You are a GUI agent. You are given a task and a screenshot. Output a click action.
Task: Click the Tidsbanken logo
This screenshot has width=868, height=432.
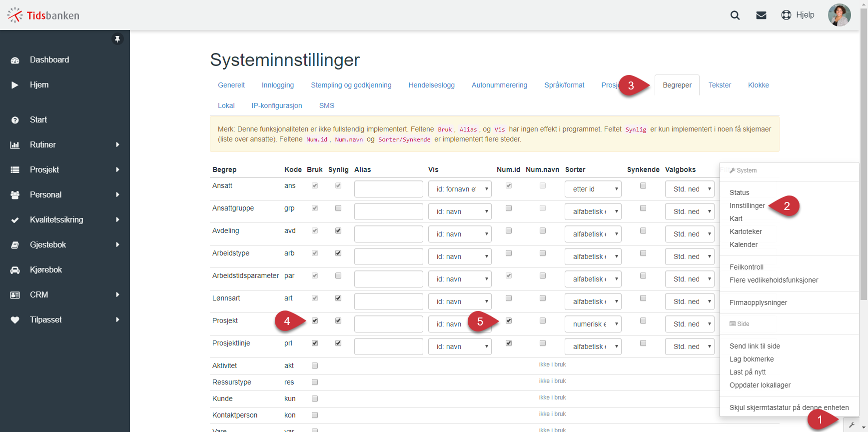[x=43, y=15]
